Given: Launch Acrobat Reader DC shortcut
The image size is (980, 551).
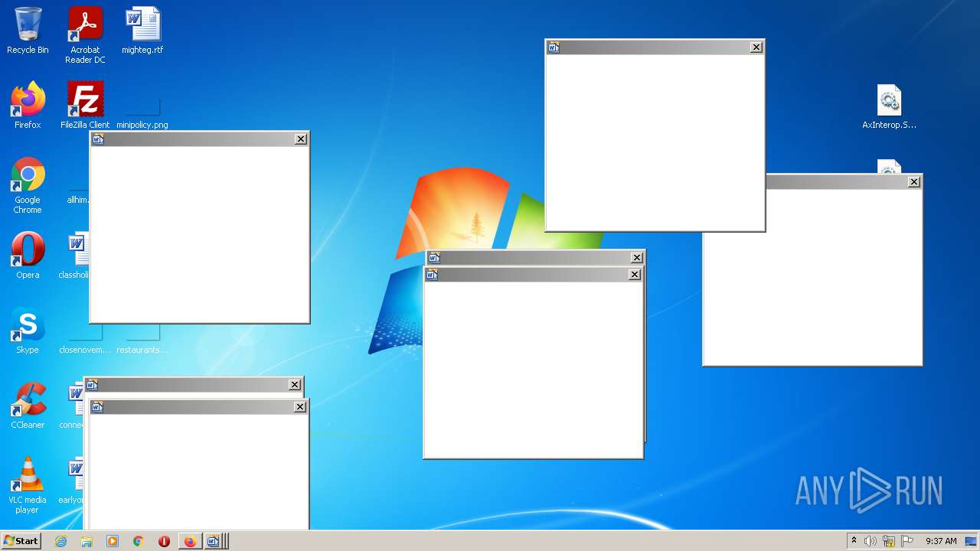Looking at the screenshot, I should pyautogui.click(x=85, y=35).
